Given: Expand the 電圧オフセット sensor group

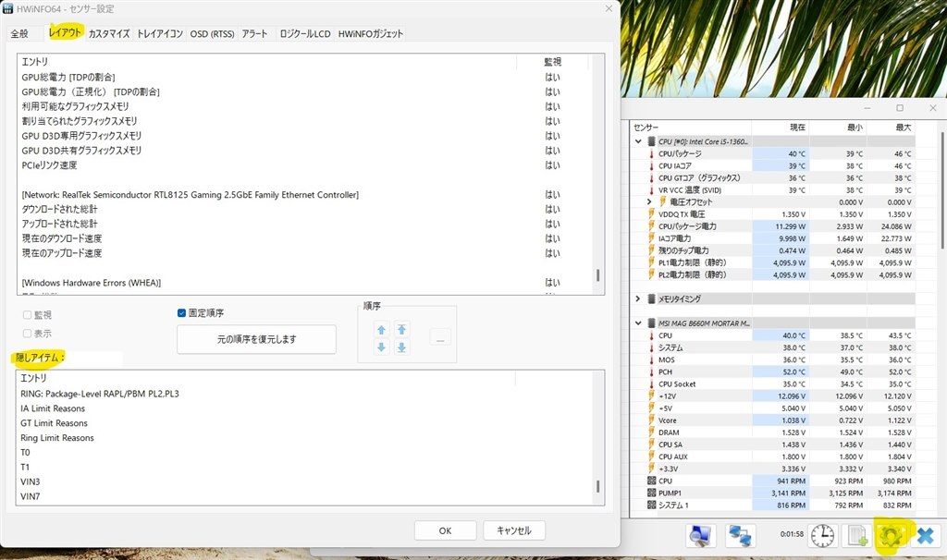Looking at the screenshot, I should click(x=648, y=201).
